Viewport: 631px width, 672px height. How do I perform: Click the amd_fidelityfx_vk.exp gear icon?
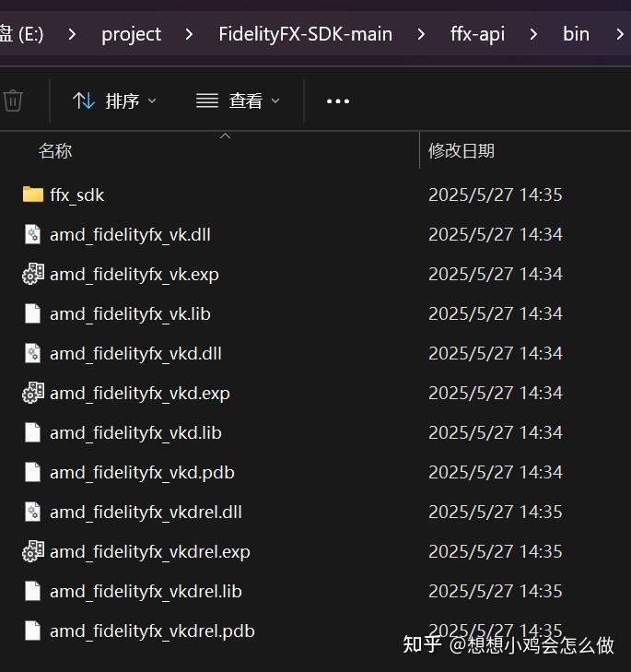point(33,274)
